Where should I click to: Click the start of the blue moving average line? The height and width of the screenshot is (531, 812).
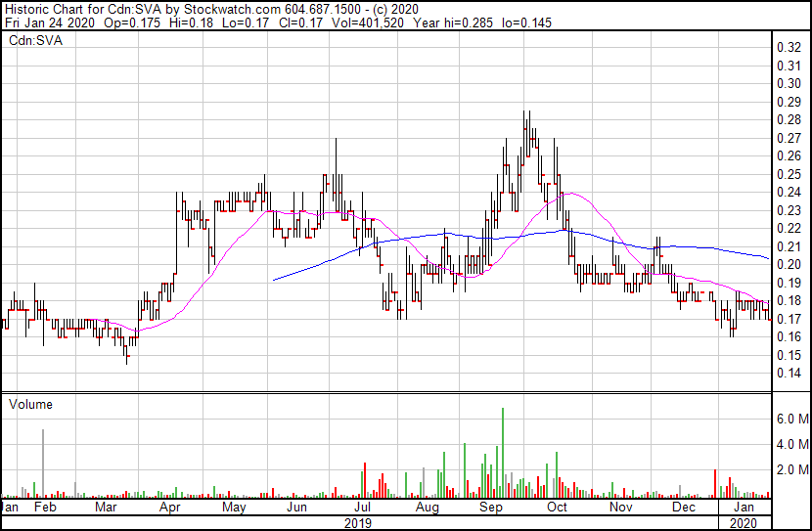273,281
